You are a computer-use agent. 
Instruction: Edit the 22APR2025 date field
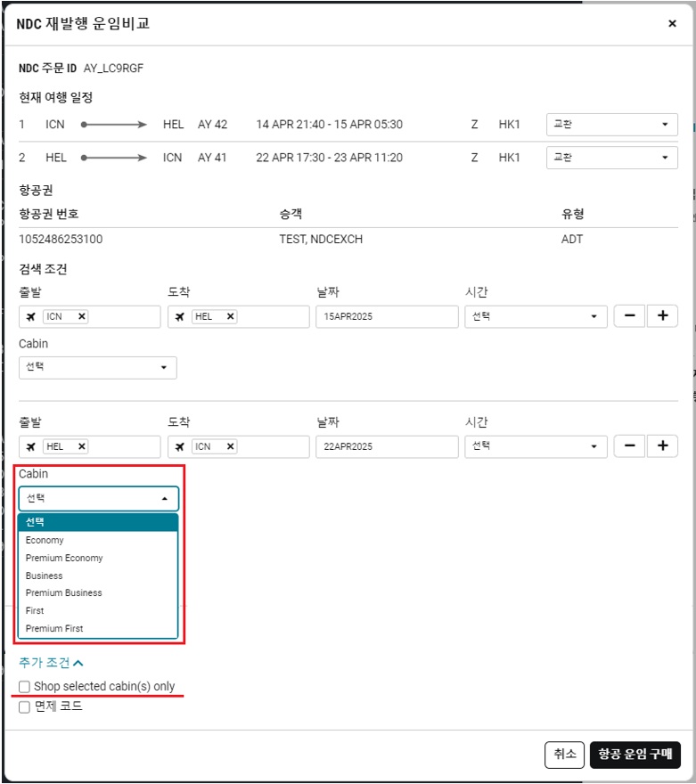point(387,446)
